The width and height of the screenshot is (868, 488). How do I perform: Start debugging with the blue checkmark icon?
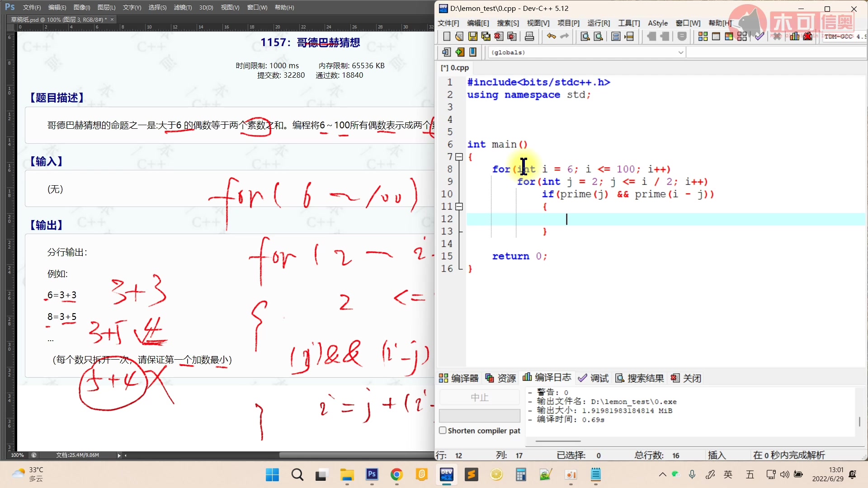(759, 37)
